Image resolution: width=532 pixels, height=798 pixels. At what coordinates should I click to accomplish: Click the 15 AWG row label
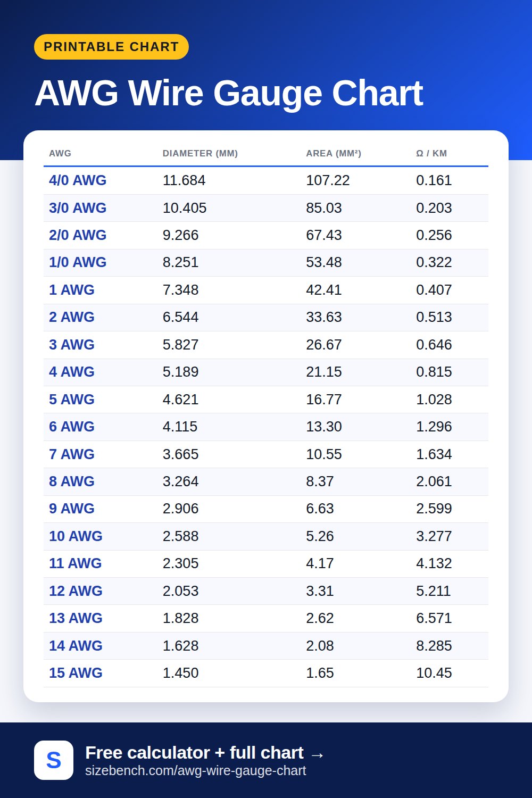coord(76,673)
